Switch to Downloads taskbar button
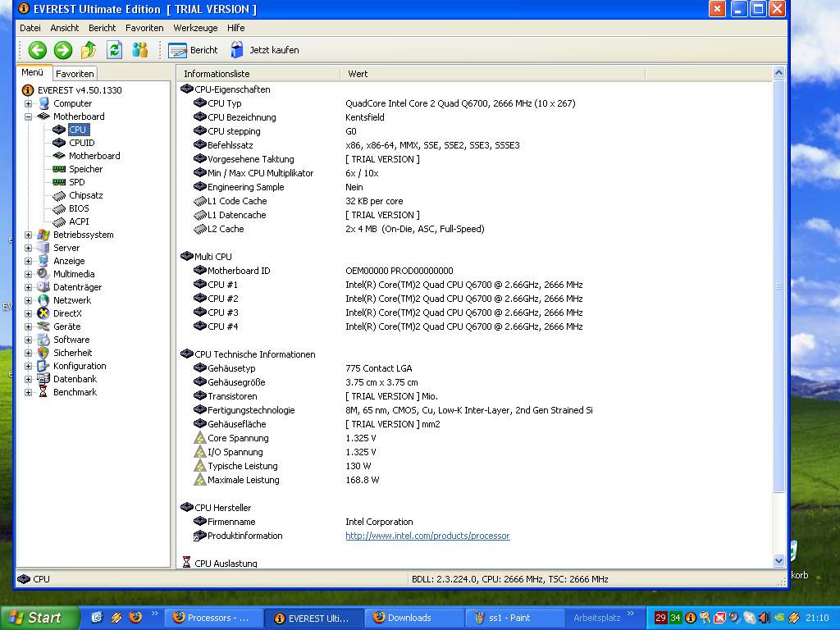The image size is (840, 630). (413, 618)
